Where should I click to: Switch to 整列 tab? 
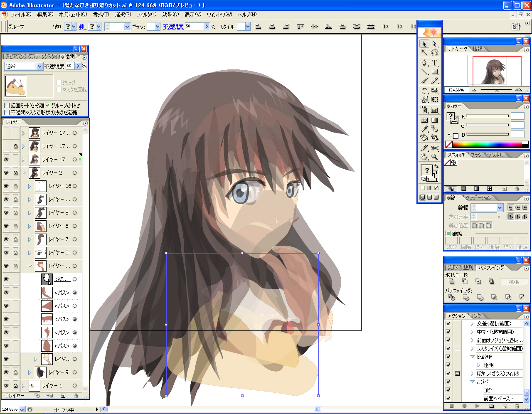(468, 268)
